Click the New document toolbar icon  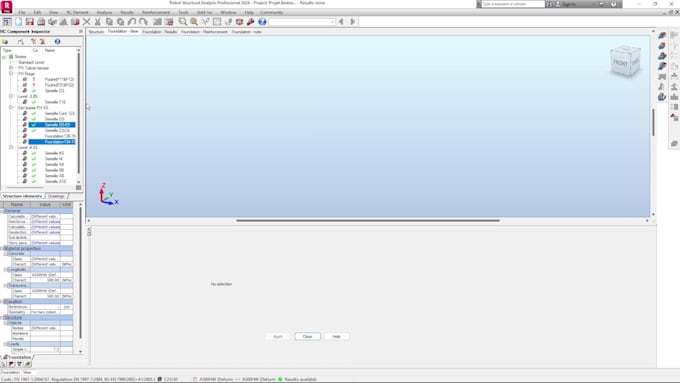(x=18, y=22)
